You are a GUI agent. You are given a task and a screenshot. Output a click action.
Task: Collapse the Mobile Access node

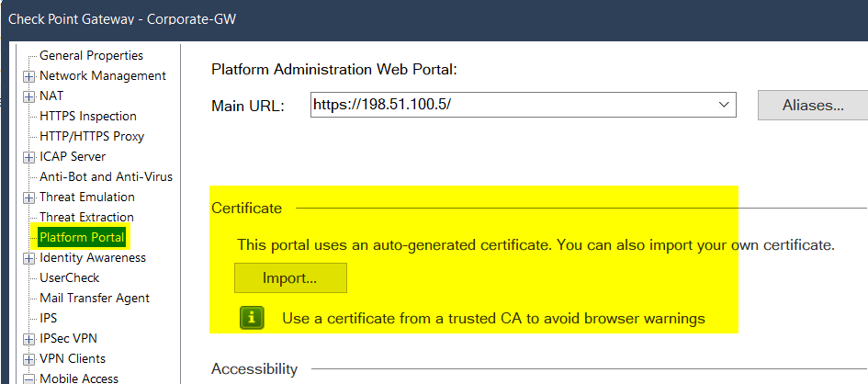tap(28, 379)
